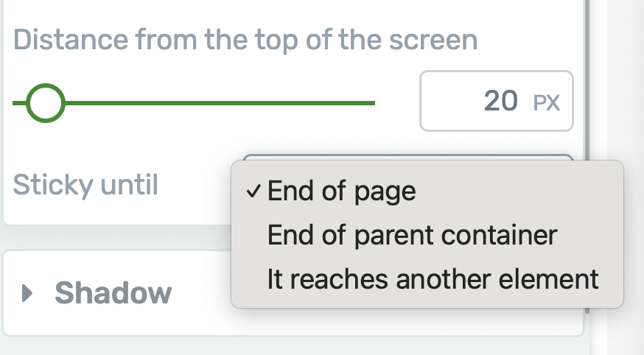Select the "End of page" option
This screenshot has height=355, width=644.
pyautogui.click(x=341, y=191)
